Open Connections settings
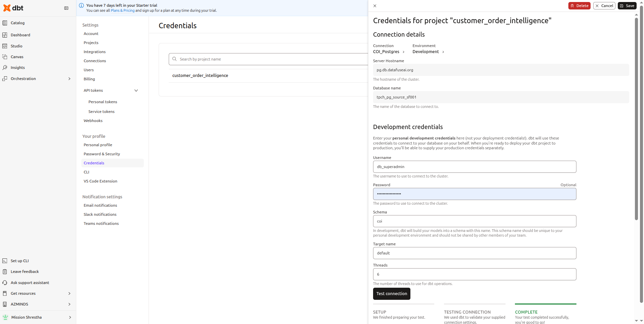The width and height of the screenshot is (644, 324). pos(95,61)
